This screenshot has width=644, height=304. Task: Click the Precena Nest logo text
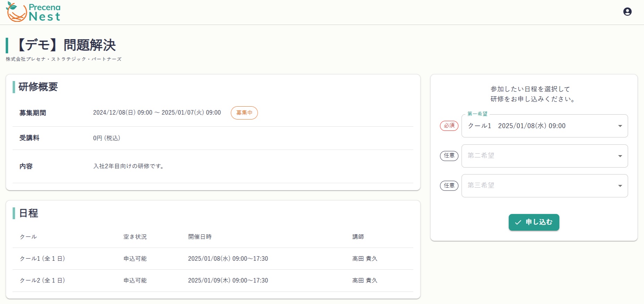tap(45, 12)
